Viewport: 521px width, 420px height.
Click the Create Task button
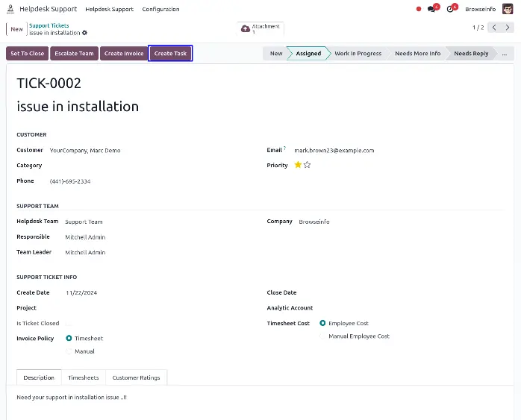coord(170,54)
